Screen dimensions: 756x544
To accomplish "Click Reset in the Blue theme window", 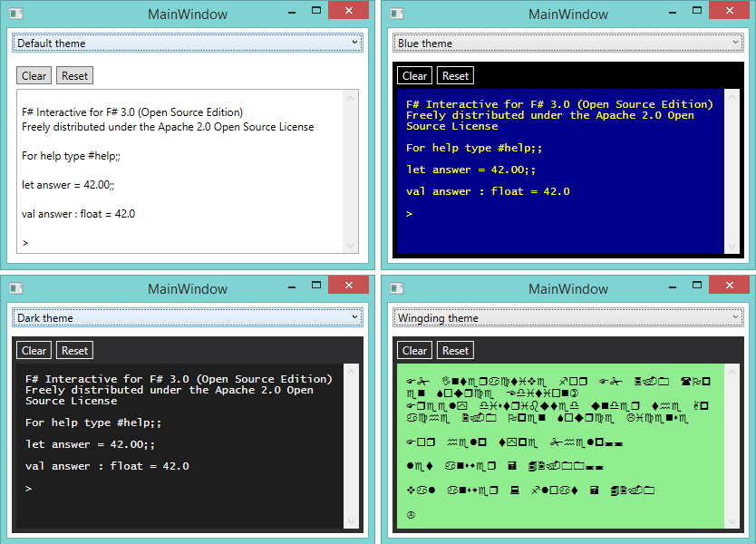I will [x=456, y=76].
